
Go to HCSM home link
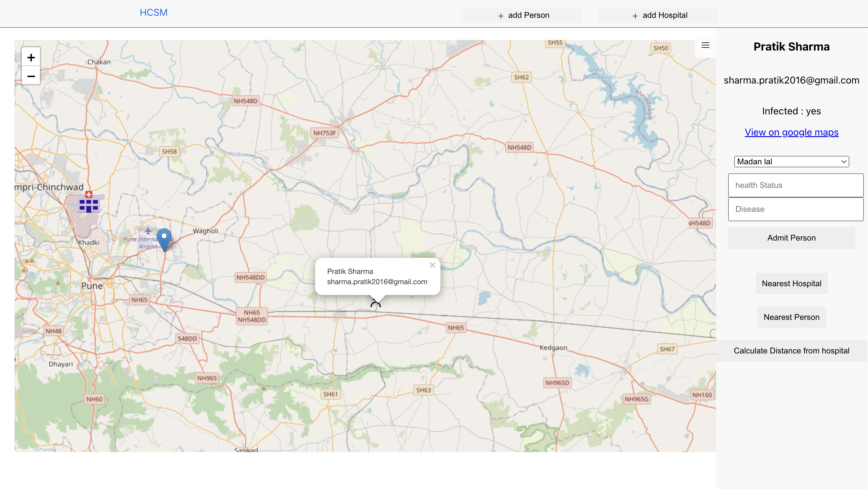[153, 12]
